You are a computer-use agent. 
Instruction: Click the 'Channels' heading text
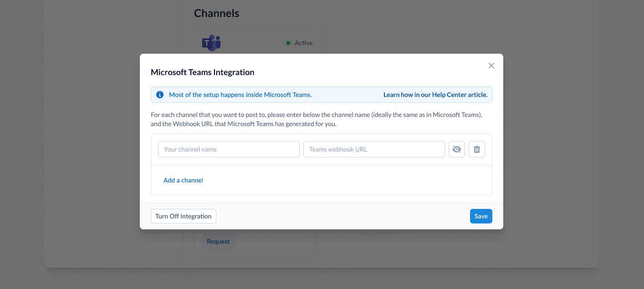point(216,13)
